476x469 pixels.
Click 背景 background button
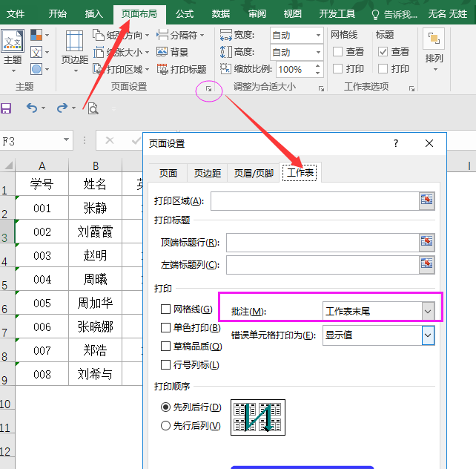tap(173, 52)
